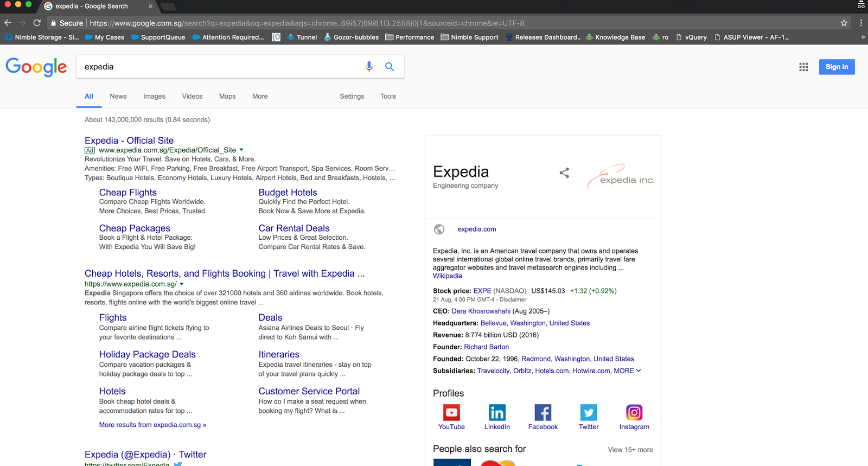Screen dimensions: 868x466
Task: Click the globe icon beside expedia.com
Action: click(x=439, y=229)
